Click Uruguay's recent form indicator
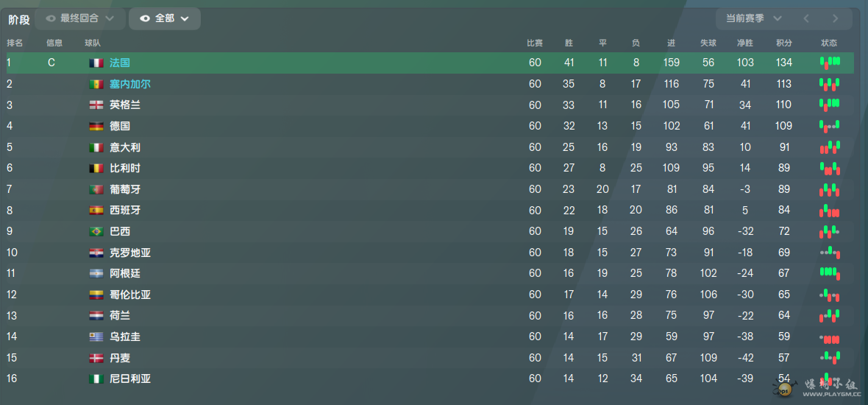This screenshot has height=405, width=868. [x=830, y=338]
